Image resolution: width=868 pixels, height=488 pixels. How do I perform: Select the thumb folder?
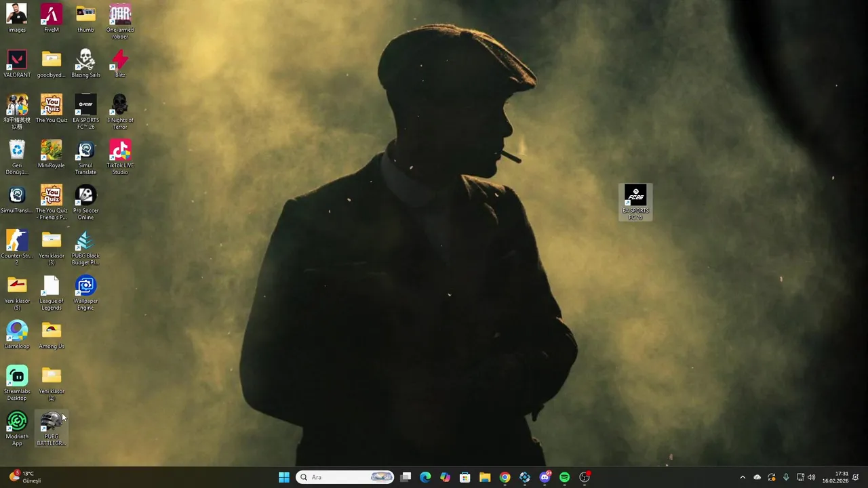coord(85,18)
